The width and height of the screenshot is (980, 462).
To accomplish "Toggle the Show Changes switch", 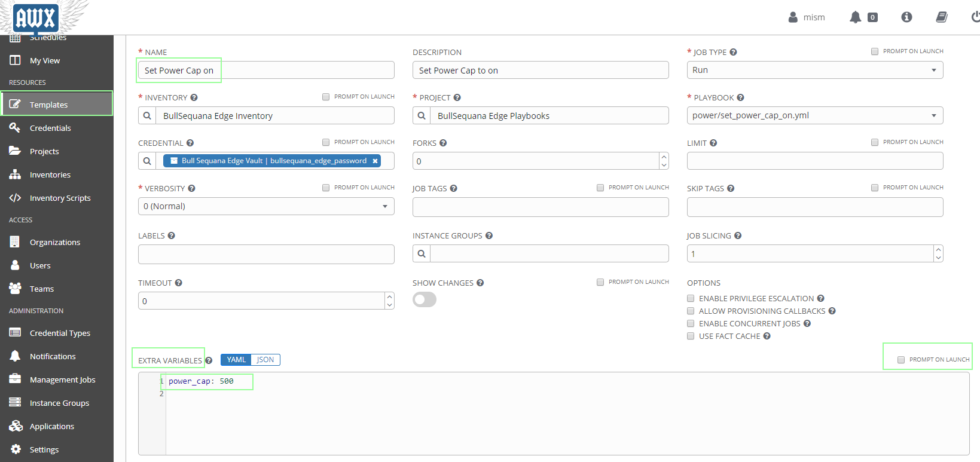I will pos(425,299).
